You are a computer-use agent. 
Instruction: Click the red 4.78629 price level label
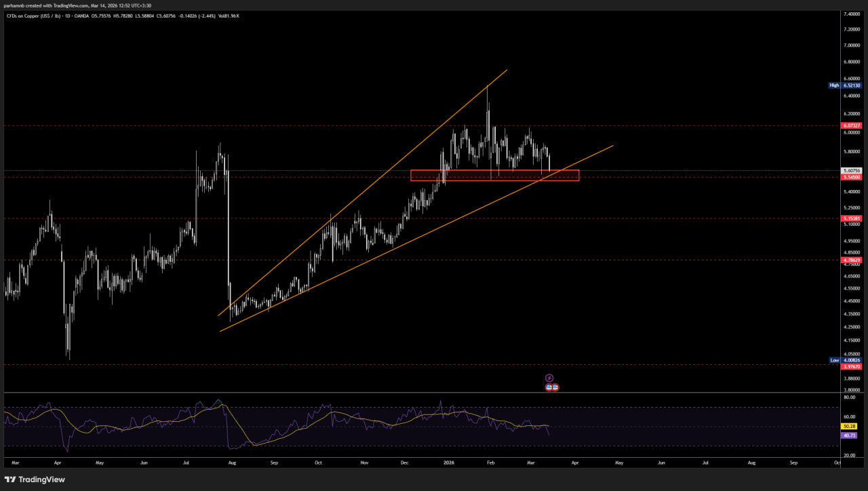coord(851,260)
